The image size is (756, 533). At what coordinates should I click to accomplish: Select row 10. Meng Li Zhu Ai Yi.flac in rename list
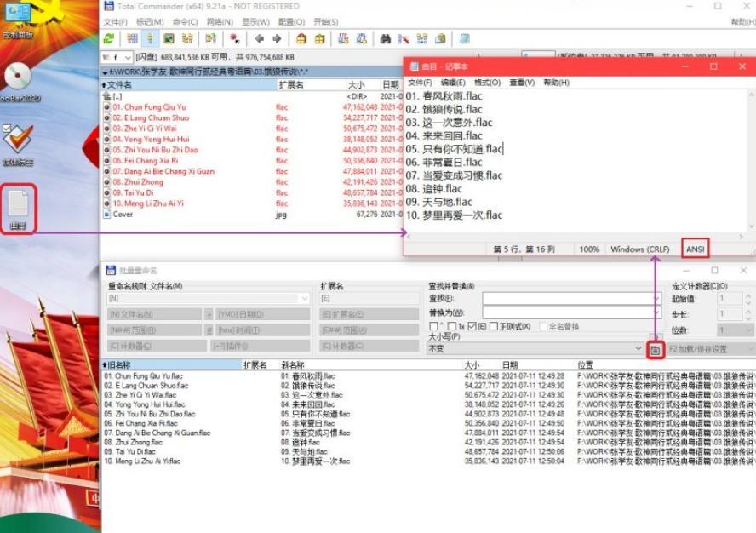143,461
